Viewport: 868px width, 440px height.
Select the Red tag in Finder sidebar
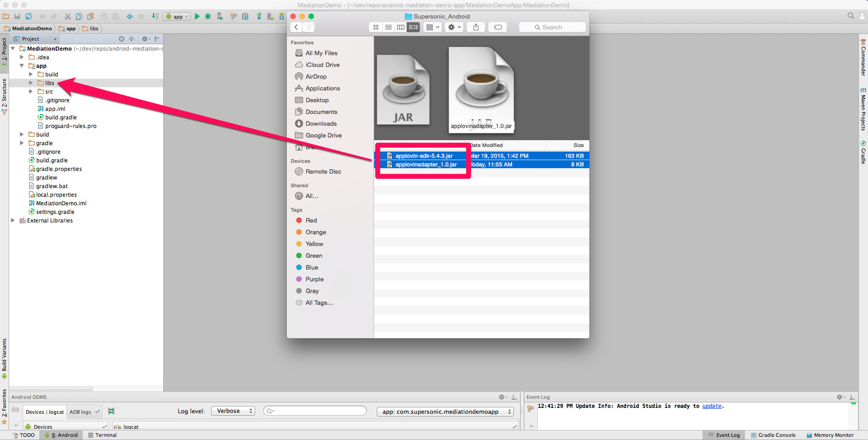tap(311, 220)
